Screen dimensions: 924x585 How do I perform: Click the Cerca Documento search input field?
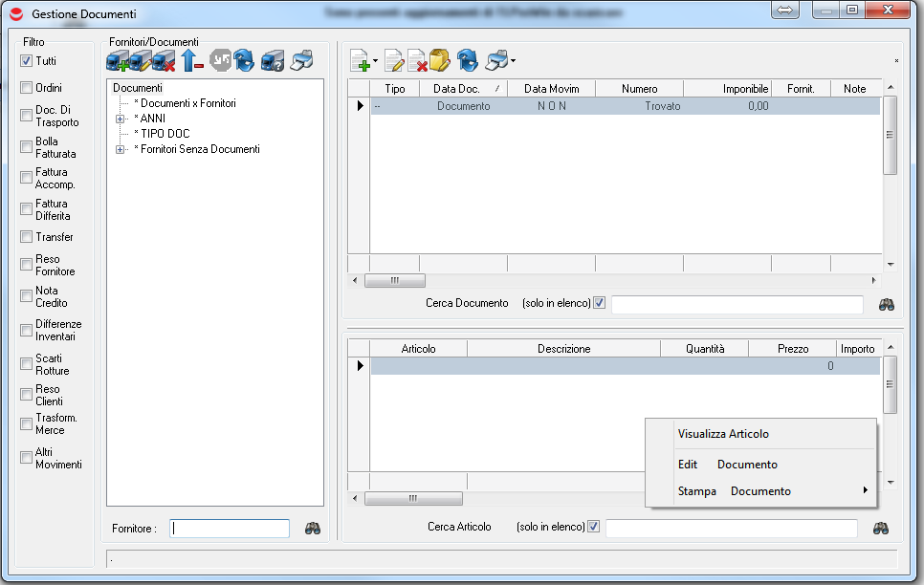[x=737, y=304]
